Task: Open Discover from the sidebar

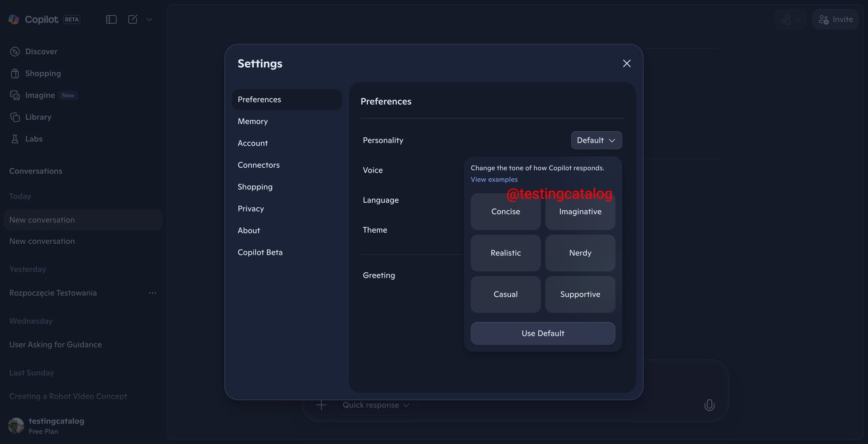Action: click(41, 51)
